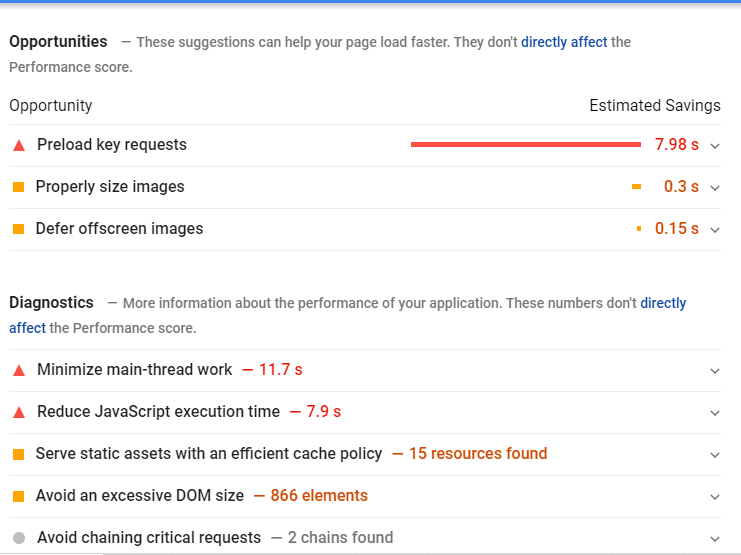Expand the Properly size images chevron

[715, 188]
